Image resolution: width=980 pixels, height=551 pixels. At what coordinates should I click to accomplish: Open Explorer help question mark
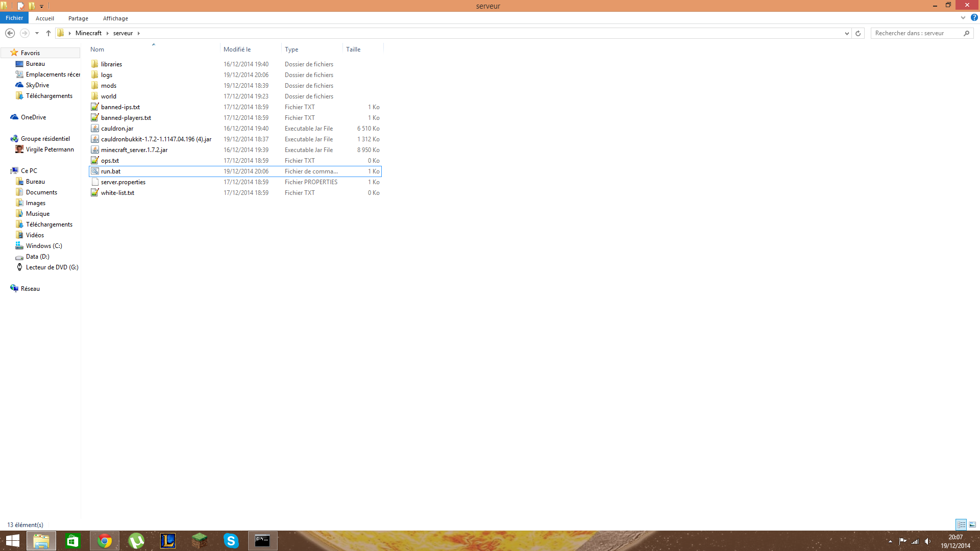pyautogui.click(x=974, y=18)
